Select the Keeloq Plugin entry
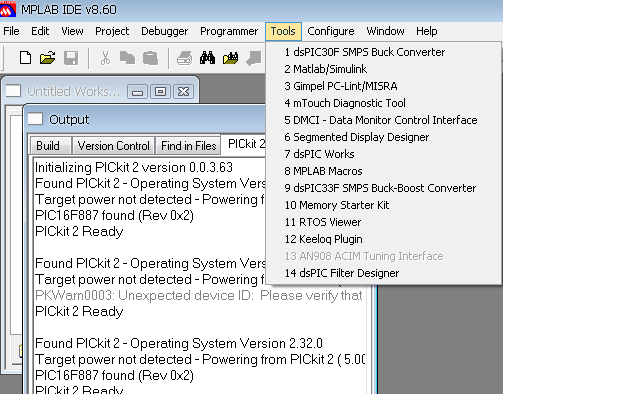Image resolution: width=640 pixels, height=400 pixels. click(383, 239)
